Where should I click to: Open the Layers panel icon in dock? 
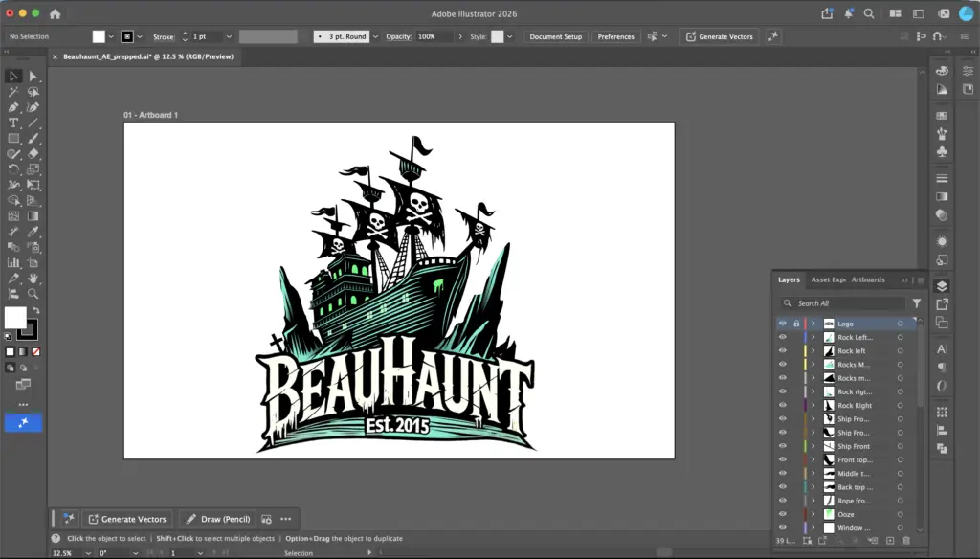942,286
